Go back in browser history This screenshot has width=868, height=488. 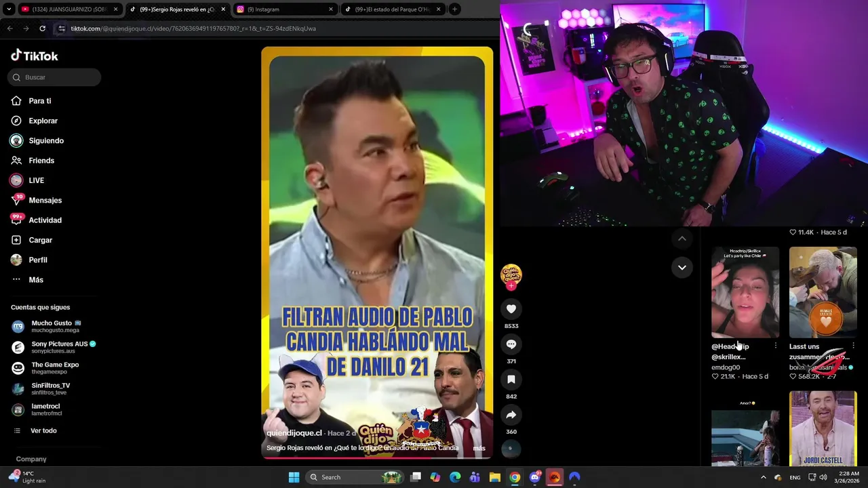coord(9,28)
